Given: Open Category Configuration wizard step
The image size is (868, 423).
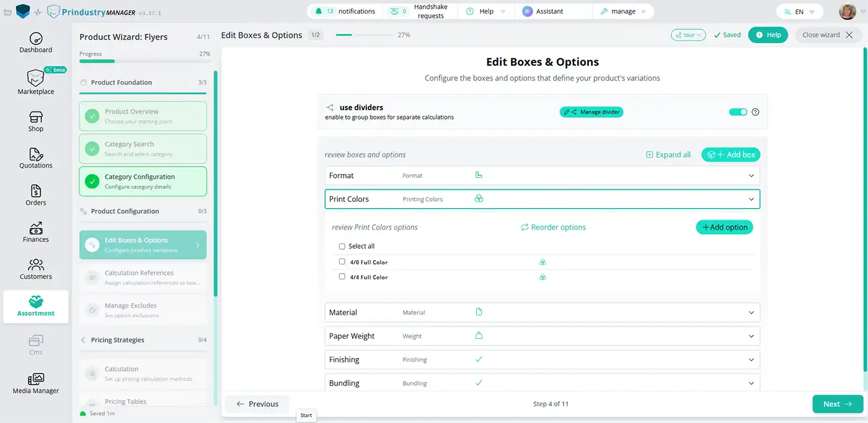Looking at the screenshot, I should [143, 181].
